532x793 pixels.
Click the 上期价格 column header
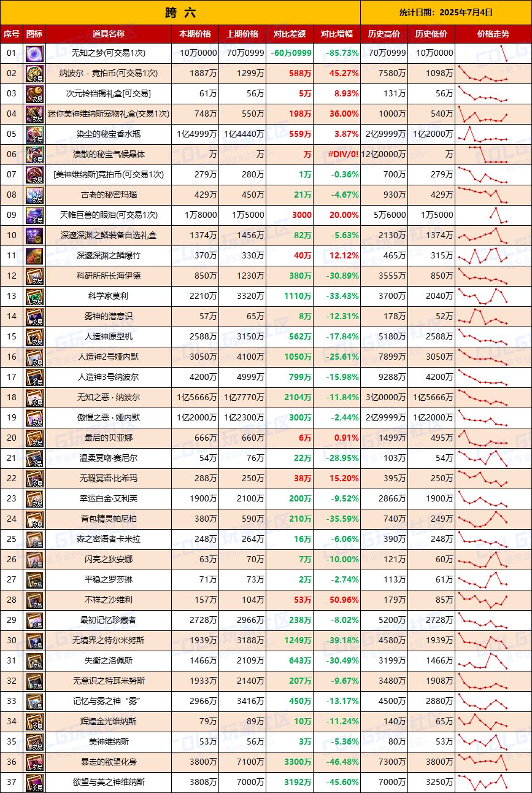[x=242, y=34]
